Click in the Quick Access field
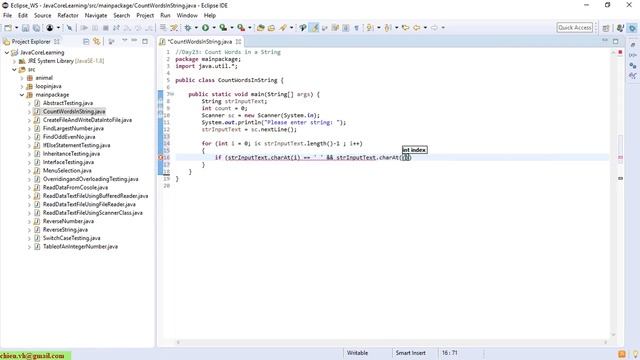Image resolution: width=640 pixels, height=360 pixels. (x=574, y=27)
